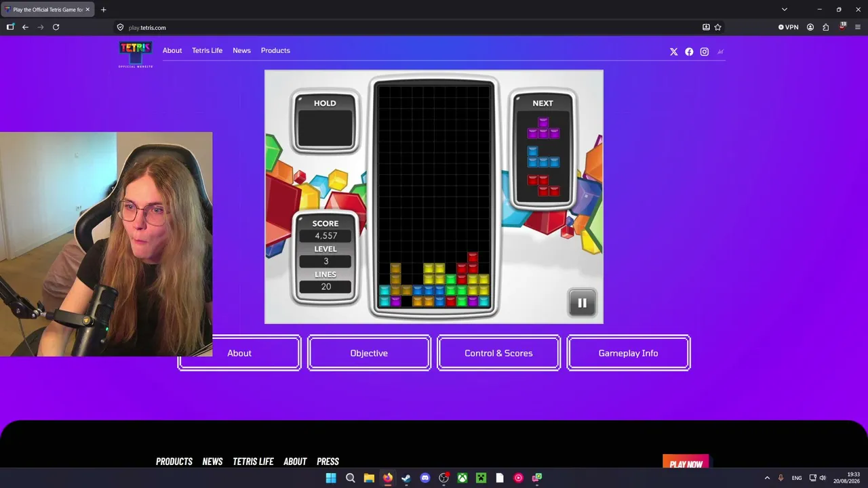Open the Tetris Instagram profile

click(x=705, y=52)
